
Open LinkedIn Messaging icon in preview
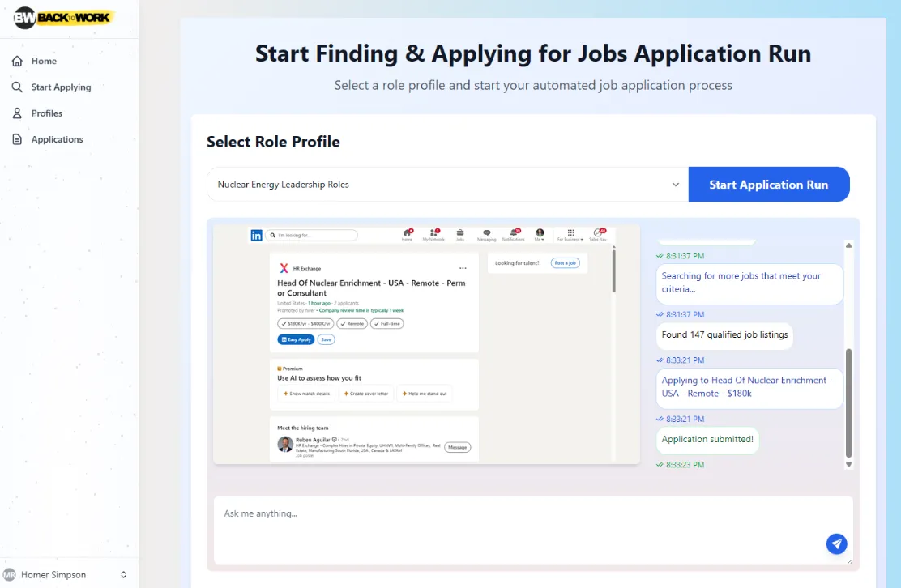[x=487, y=232]
